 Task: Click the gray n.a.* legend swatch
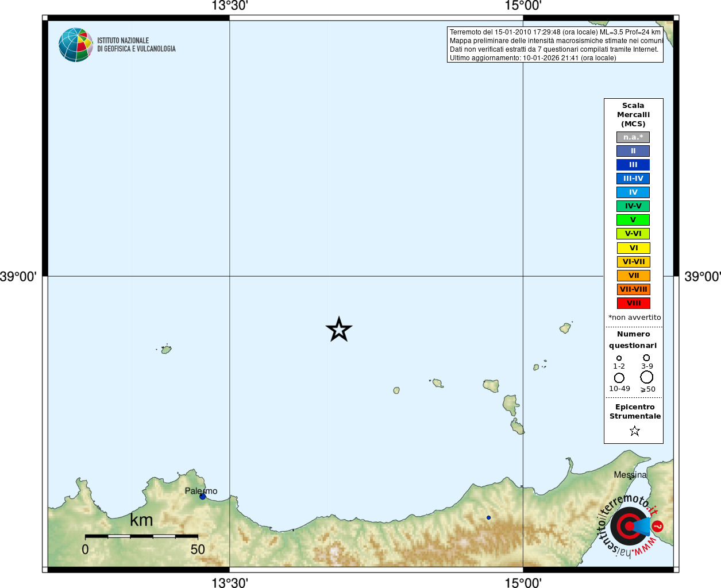(x=633, y=137)
